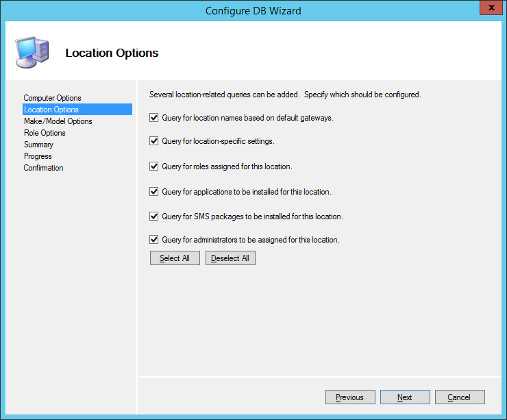Disable query for administrators to be assigned

(x=154, y=240)
